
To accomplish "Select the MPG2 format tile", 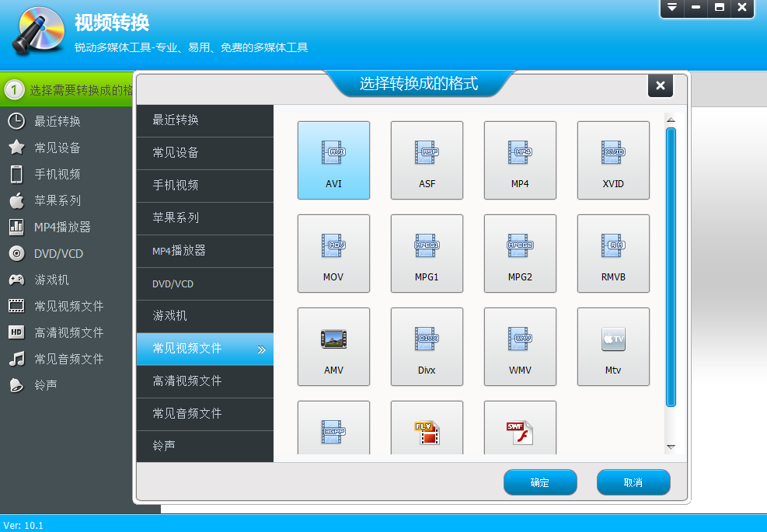I will pyautogui.click(x=520, y=253).
